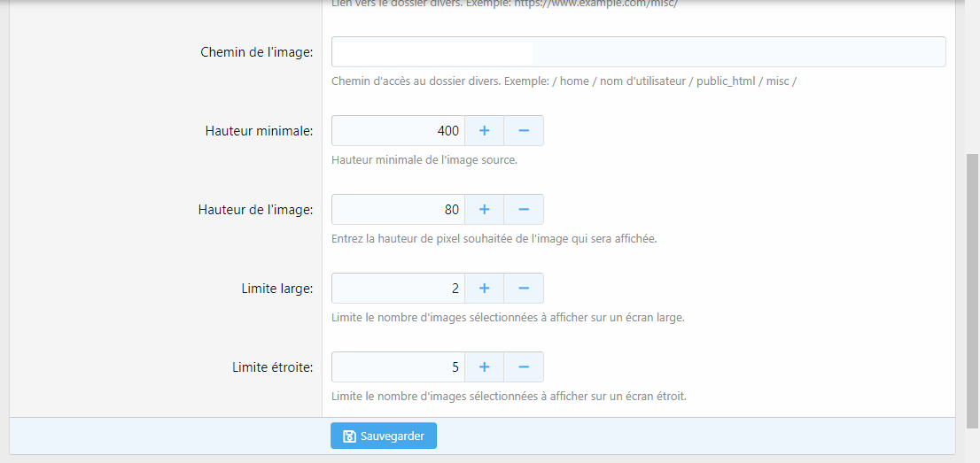980x463 pixels.
Task: Click the Sauvegarder button
Action: [384, 436]
